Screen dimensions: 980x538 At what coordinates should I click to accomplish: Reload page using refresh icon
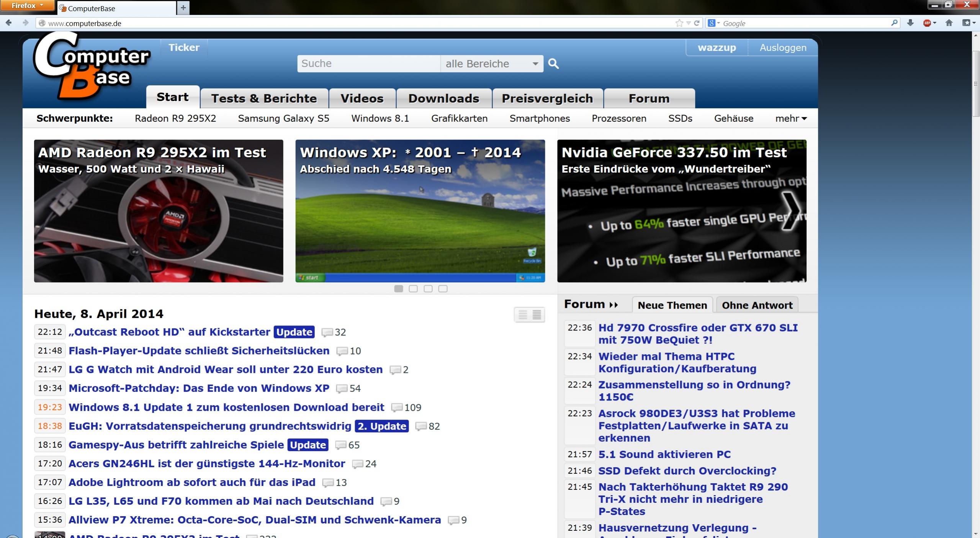click(x=697, y=23)
